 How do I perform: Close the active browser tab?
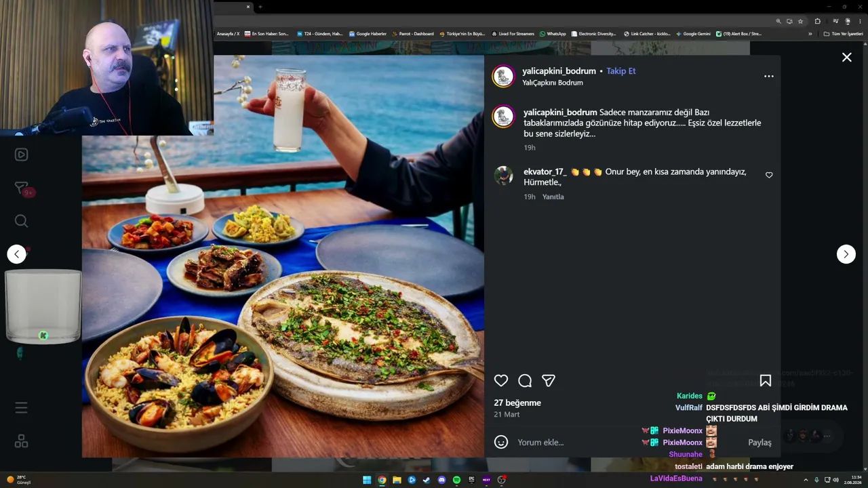[x=248, y=7]
